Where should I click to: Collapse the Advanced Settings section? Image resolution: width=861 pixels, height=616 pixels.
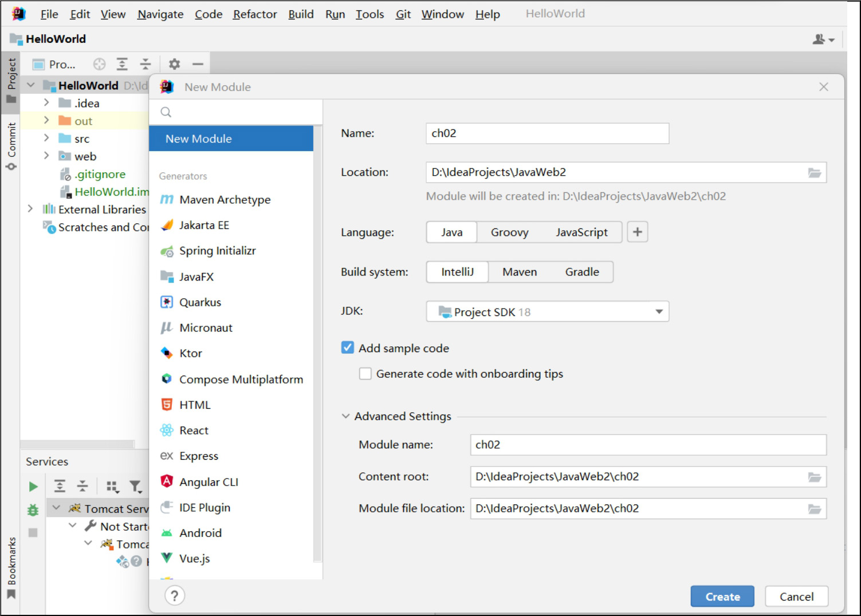(345, 416)
